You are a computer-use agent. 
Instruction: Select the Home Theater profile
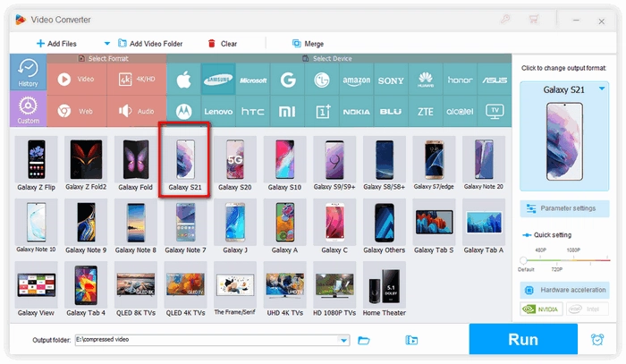point(384,290)
